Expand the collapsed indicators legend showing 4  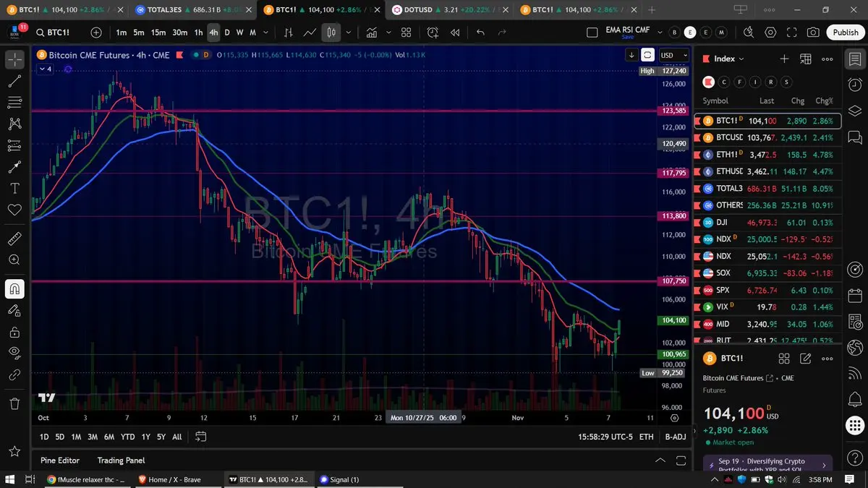(x=45, y=69)
